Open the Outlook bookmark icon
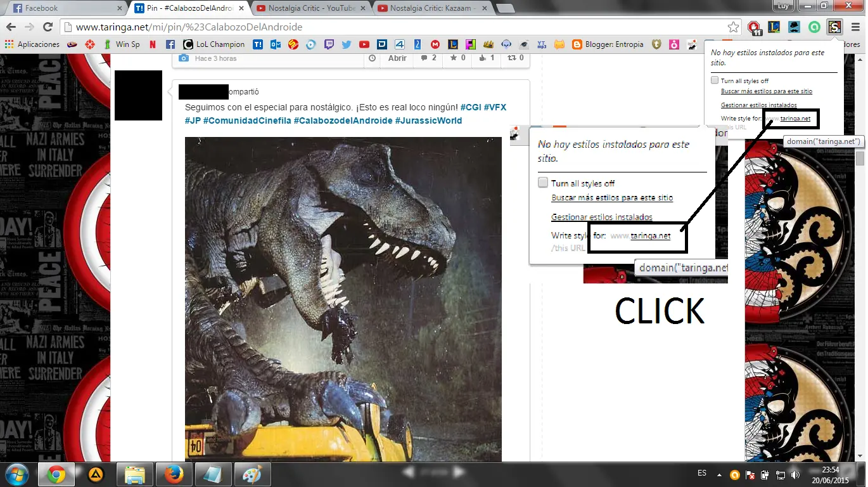This screenshot has height=487, width=868. pos(276,44)
